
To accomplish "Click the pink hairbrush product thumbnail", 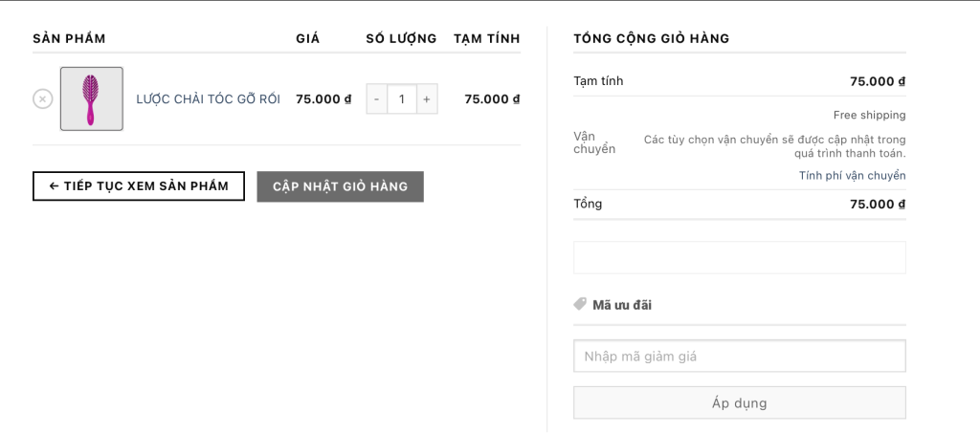I will (x=92, y=98).
